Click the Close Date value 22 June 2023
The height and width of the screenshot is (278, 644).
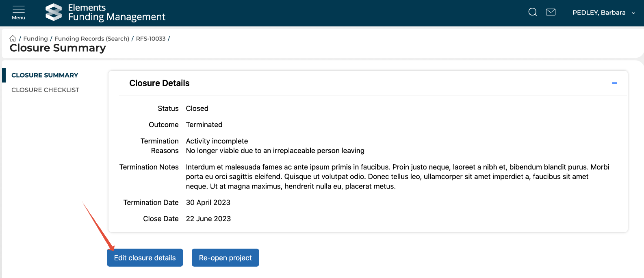coord(208,219)
